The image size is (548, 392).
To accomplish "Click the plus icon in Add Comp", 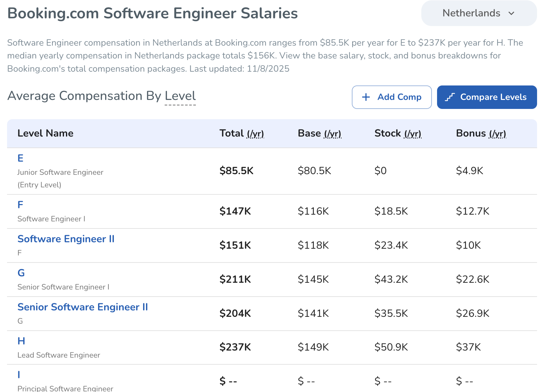I will pyautogui.click(x=366, y=97).
